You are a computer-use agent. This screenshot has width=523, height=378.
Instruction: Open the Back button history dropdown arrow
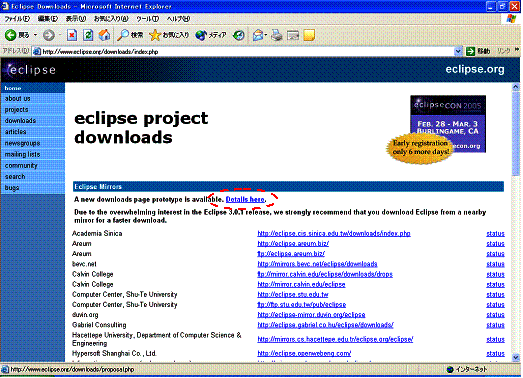(x=35, y=35)
